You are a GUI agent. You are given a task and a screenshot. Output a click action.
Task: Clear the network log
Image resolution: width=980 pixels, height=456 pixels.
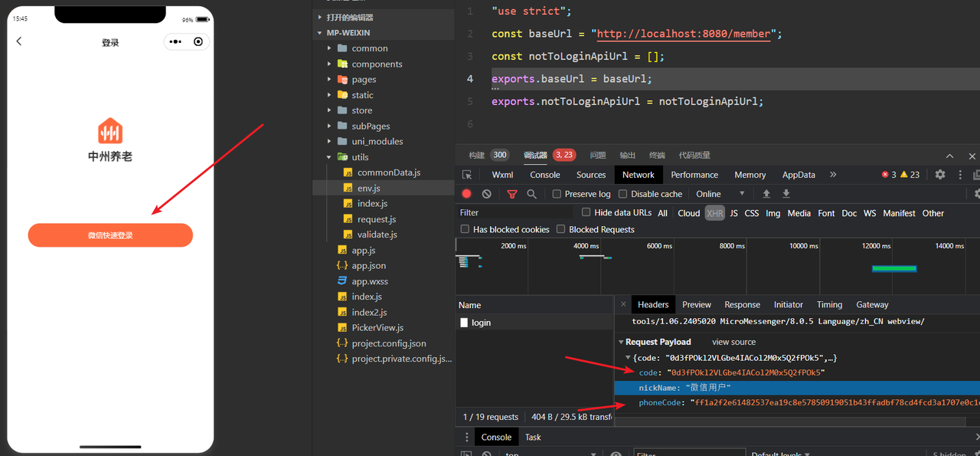(x=487, y=194)
